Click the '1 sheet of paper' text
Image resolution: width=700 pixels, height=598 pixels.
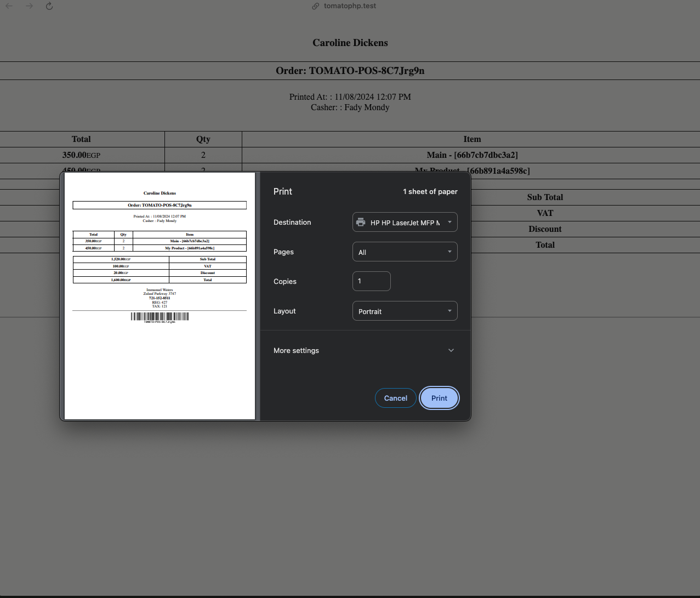click(x=430, y=191)
